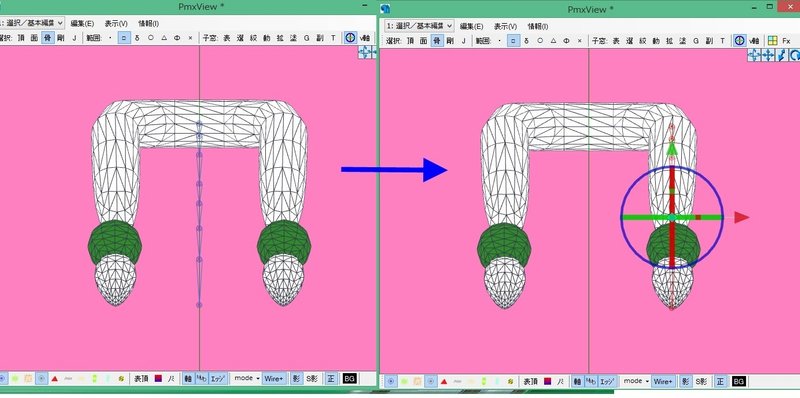Toggle rigid body (剛) selection in left window
The height and width of the screenshot is (398, 800).
click(61, 38)
